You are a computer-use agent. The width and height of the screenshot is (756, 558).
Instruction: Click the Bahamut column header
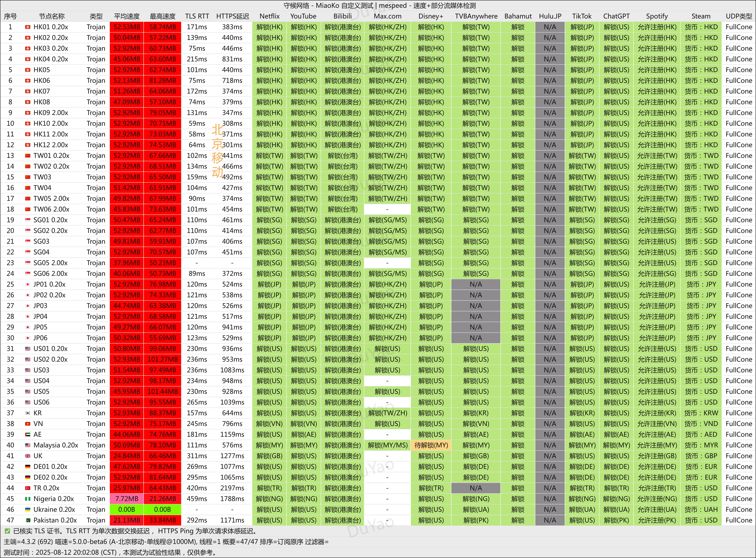518,16
